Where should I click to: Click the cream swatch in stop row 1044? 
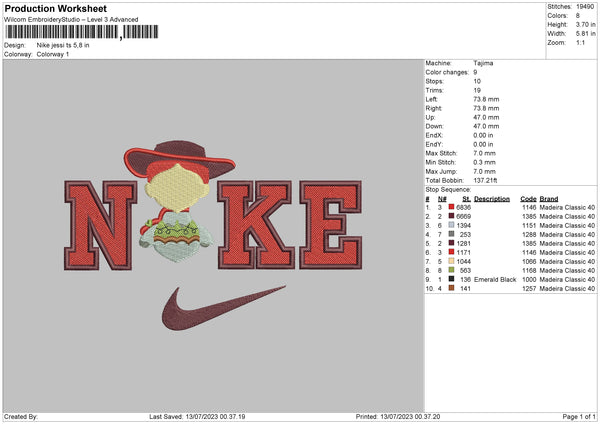(x=451, y=261)
